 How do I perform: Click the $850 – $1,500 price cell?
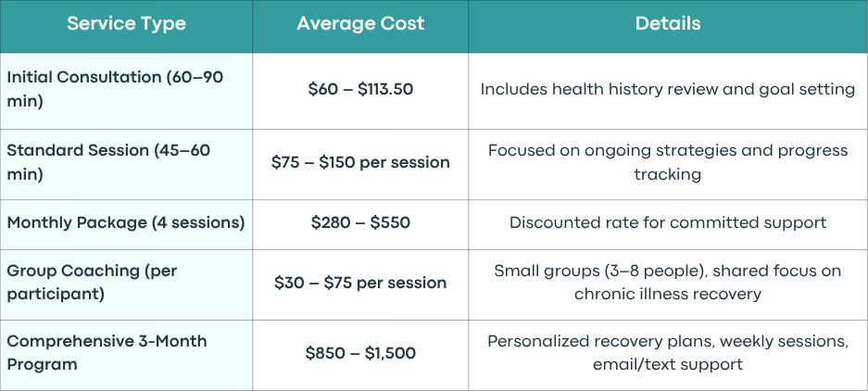360,355
